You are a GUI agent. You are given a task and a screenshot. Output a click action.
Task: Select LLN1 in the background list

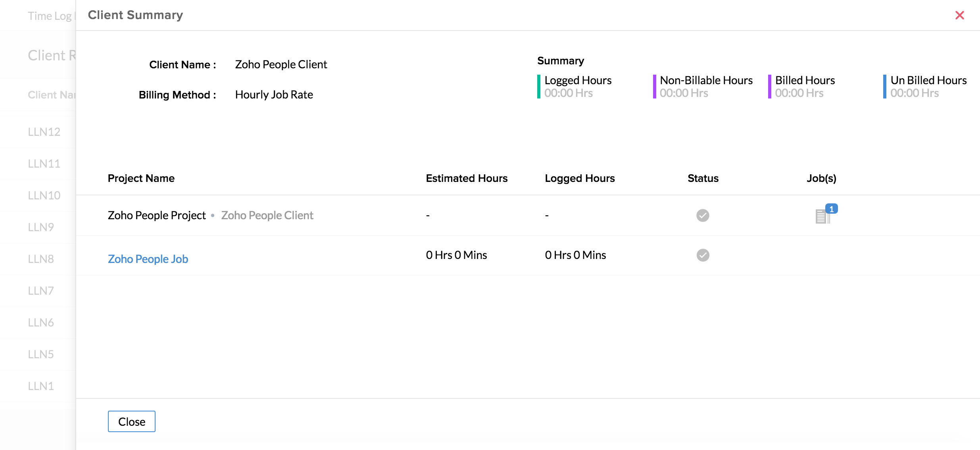41,386
